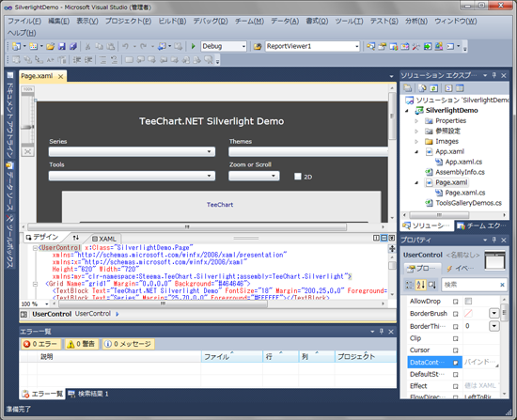The image size is (517, 420).
Task: Click the Properties icon in Solution Explorer toolbar
Action: 408,88
